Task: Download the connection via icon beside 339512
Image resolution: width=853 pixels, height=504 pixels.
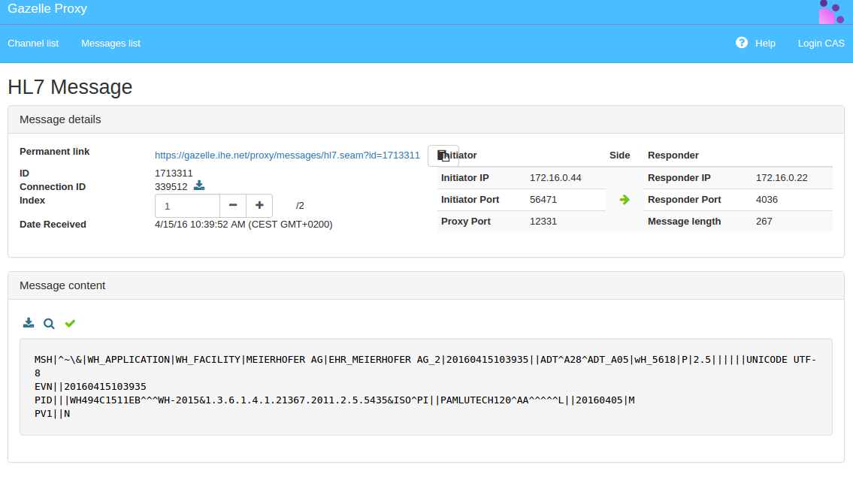Action: point(199,186)
